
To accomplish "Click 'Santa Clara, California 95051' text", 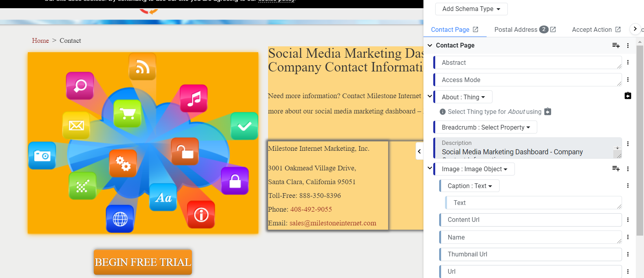I will 312,182.
